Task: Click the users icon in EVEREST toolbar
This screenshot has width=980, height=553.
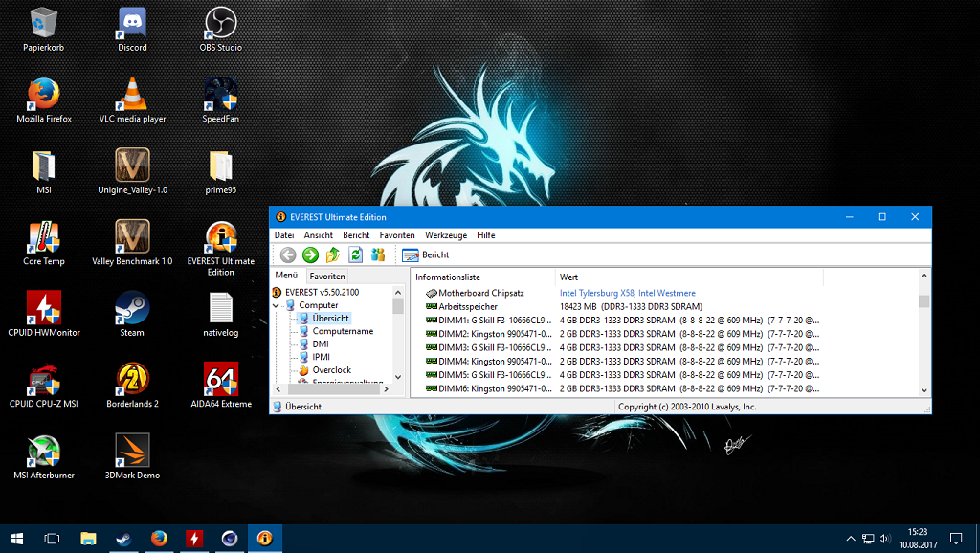Action: [378, 254]
